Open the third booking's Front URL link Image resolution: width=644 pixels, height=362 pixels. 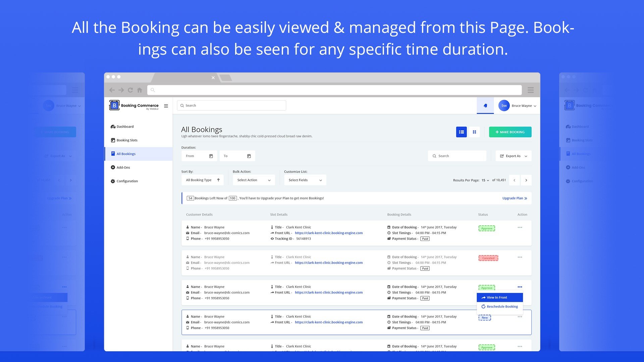point(329,293)
